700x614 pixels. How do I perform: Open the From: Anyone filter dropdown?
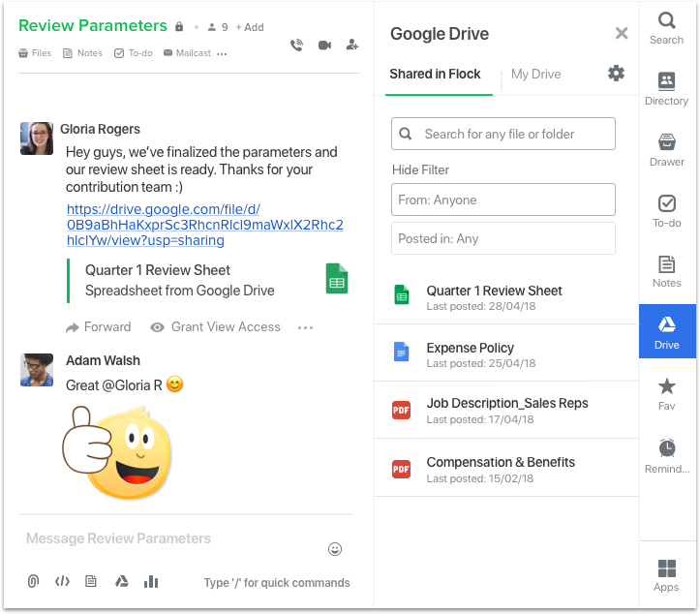click(503, 200)
